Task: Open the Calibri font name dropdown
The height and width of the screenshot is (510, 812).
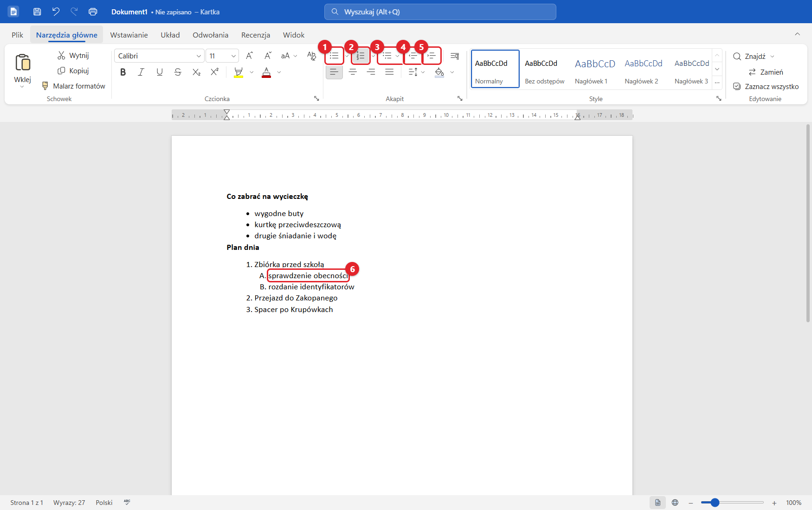Action: pos(199,56)
